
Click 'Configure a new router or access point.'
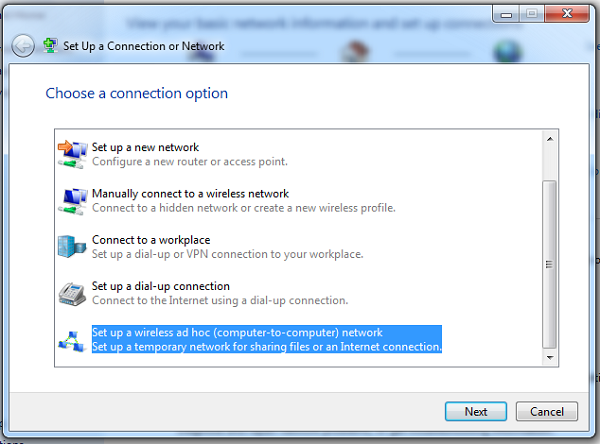pyautogui.click(x=190, y=162)
